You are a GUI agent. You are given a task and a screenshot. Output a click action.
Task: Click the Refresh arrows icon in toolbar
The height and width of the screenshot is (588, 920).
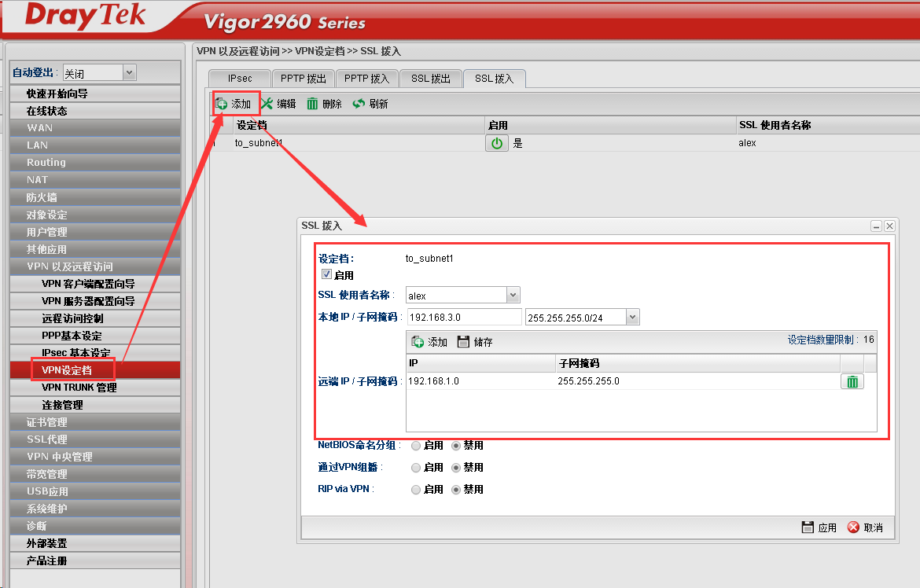pos(359,104)
